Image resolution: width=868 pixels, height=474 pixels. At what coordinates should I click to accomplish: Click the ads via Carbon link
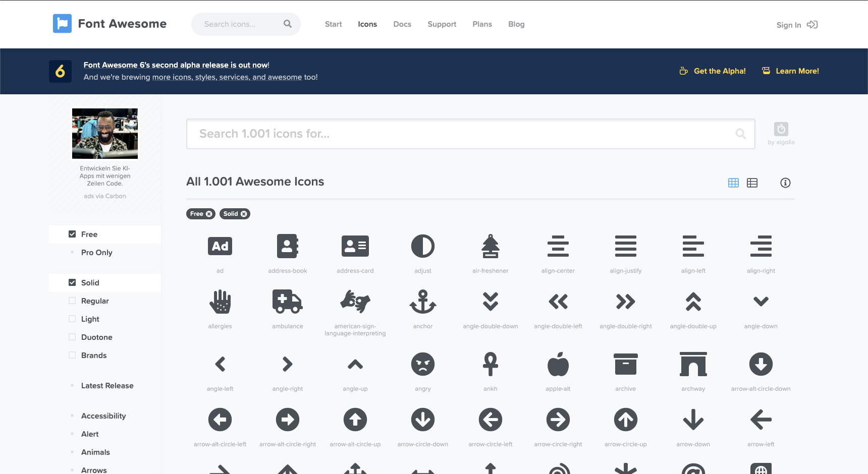click(x=105, y=196)
